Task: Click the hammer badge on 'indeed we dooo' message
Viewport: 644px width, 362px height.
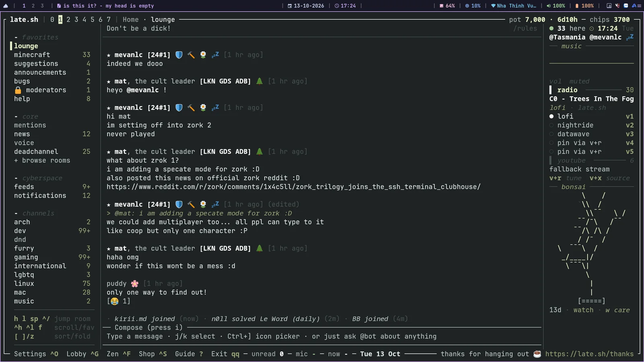Action: pyautogui.click(x=191, y=55)
